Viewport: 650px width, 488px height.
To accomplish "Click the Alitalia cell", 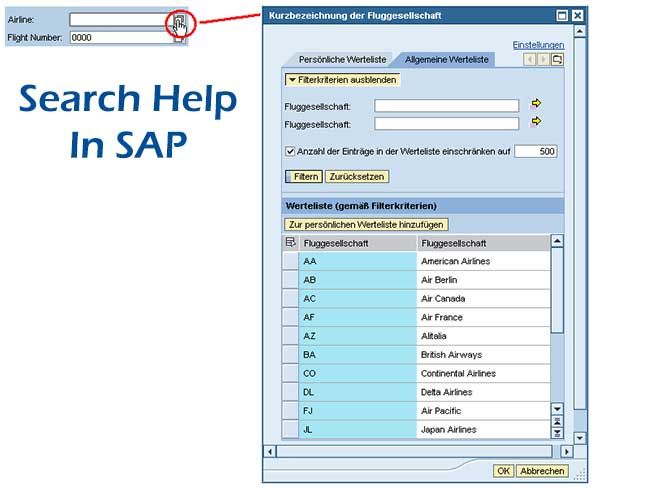I will coord(483,336).
